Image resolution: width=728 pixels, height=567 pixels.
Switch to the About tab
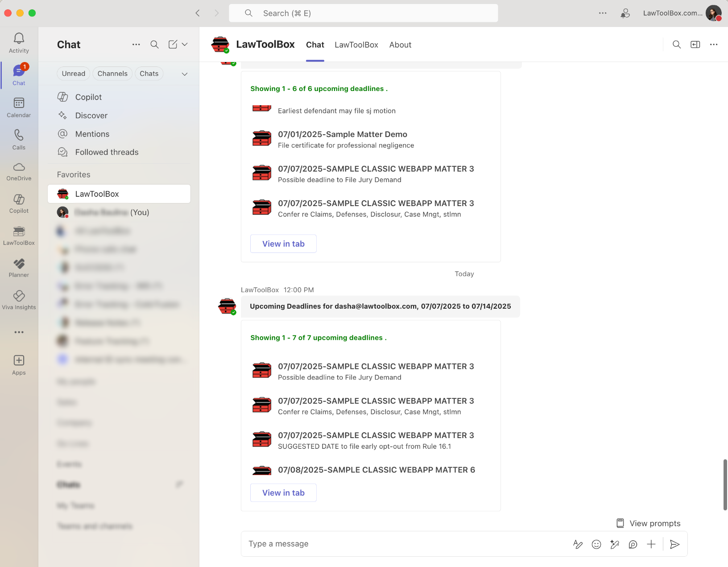click(x=400, y=45)
